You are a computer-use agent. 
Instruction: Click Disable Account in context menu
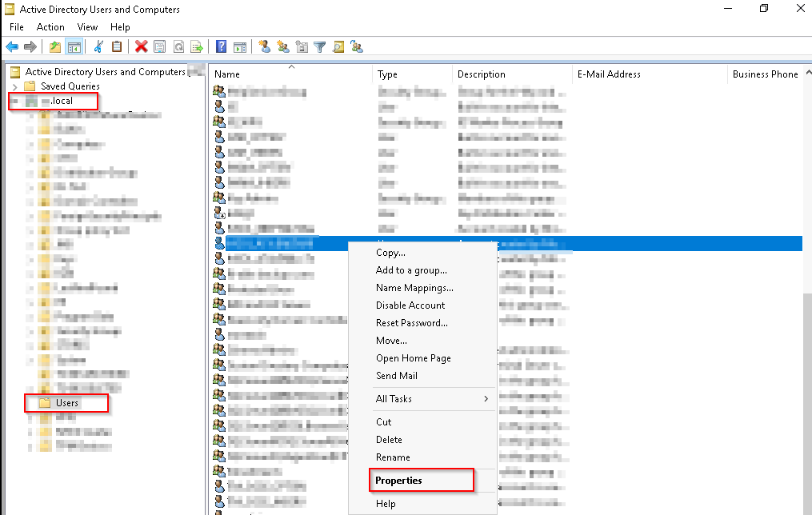click(410, 305)
